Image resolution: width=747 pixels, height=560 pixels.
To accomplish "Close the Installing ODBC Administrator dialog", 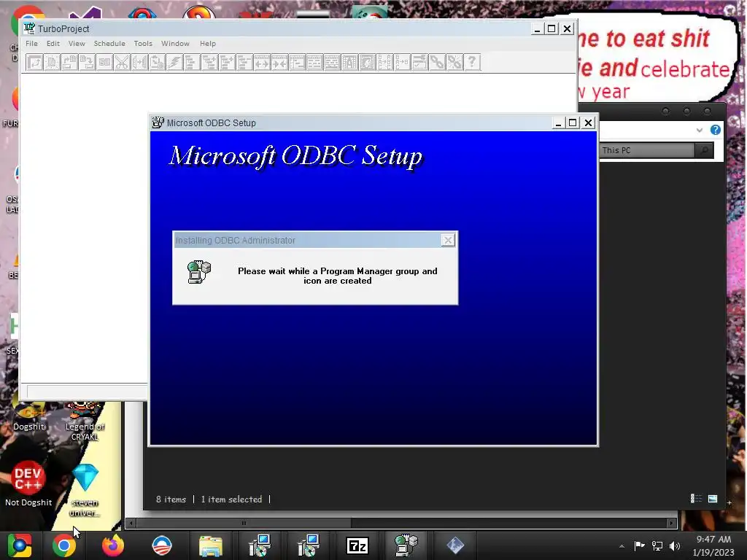I will pyautogui.click(x=448, y=241).
